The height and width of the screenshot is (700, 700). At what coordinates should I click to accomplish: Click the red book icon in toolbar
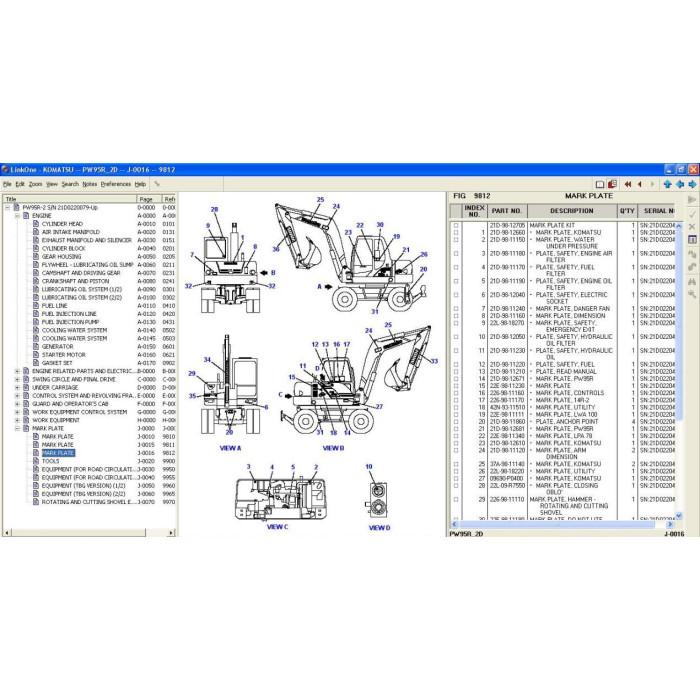click(612, 184)
